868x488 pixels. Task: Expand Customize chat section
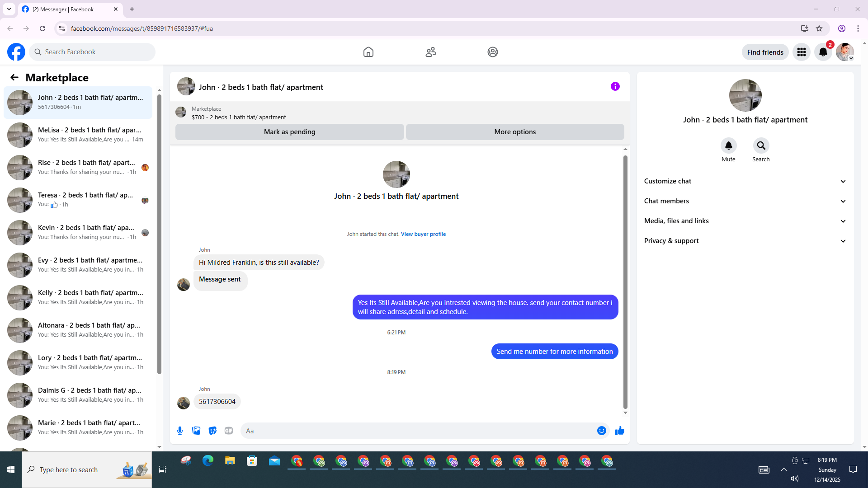(745, 181)
